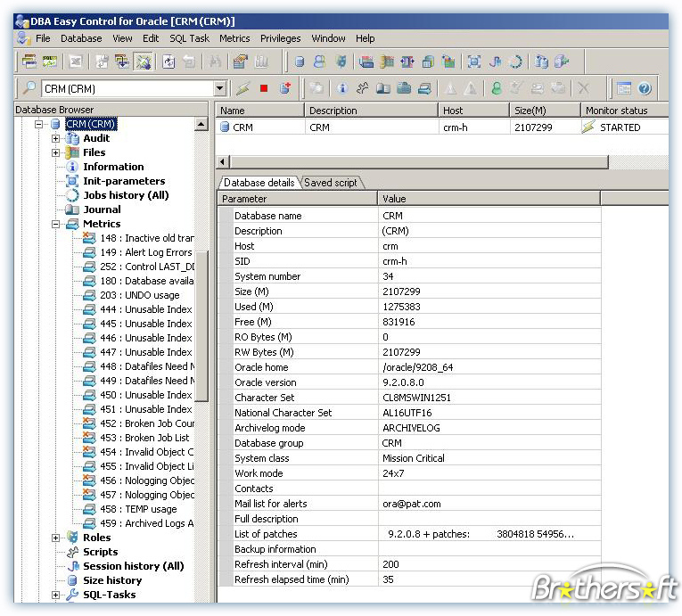Viewport: 682px width, 616px height.
Task: Select the Session history (All) item
Action: pyautogui.click(x=133, y=566)
